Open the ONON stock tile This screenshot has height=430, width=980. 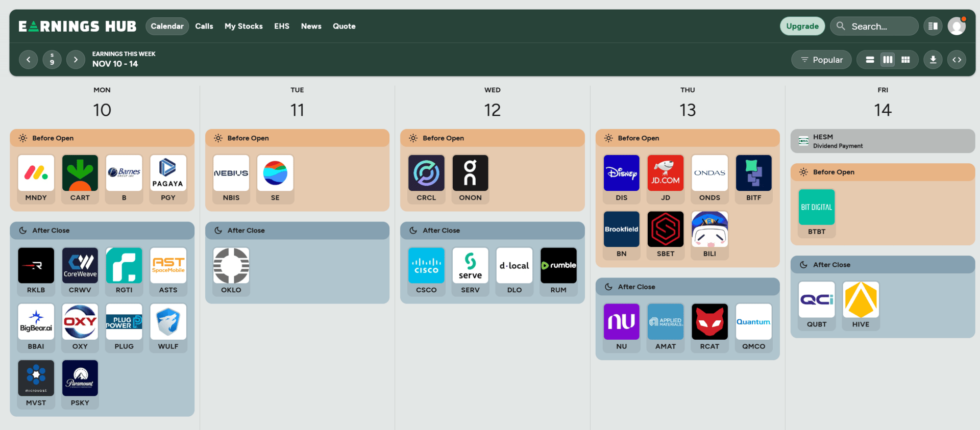470,179
